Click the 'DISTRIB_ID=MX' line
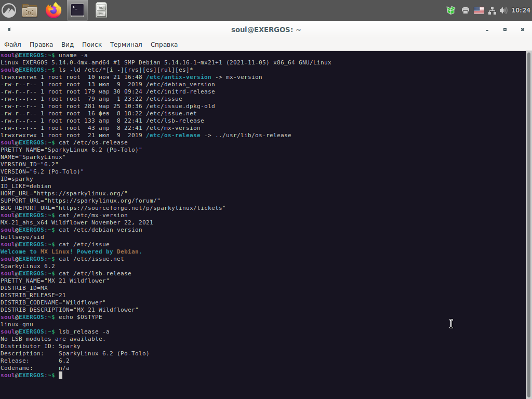The height and width of the screenshot is (399, 532). [24, 288]
